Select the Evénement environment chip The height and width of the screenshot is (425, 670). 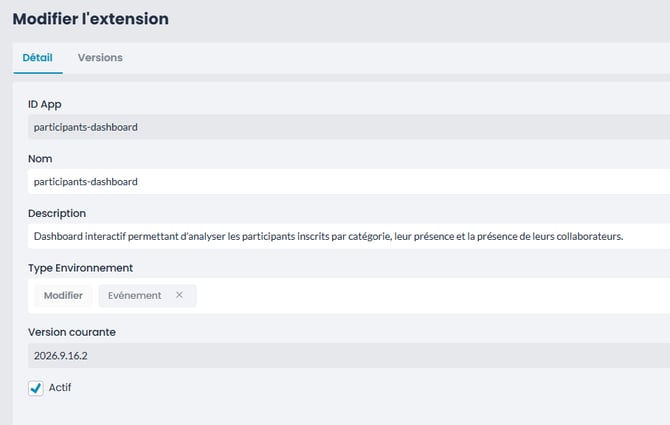coord(135,296)
